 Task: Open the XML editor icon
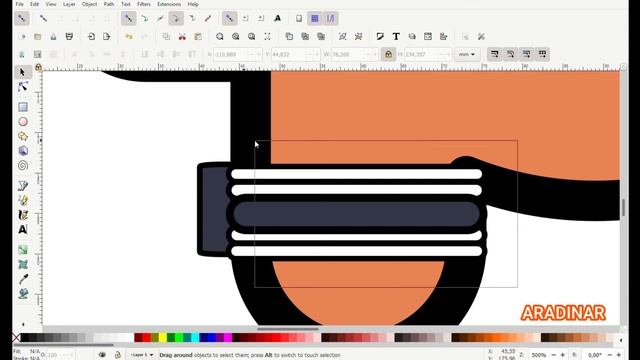(x=428, y=37)
